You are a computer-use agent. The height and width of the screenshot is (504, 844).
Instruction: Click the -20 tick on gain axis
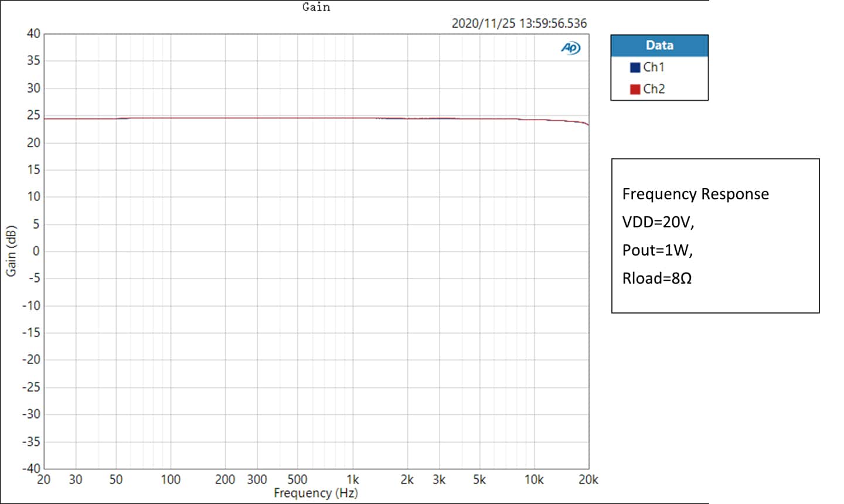pyautogui.click(x=32, y=360)
